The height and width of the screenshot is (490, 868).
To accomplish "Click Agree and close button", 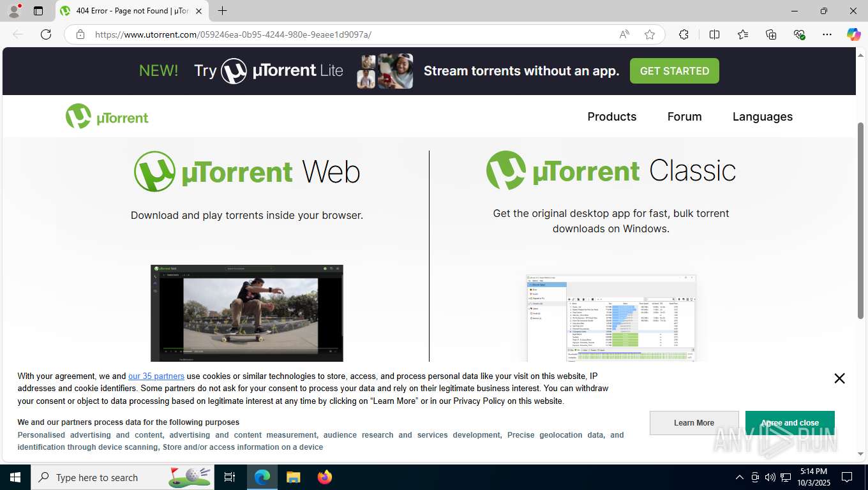I will (x=789, y=423).
